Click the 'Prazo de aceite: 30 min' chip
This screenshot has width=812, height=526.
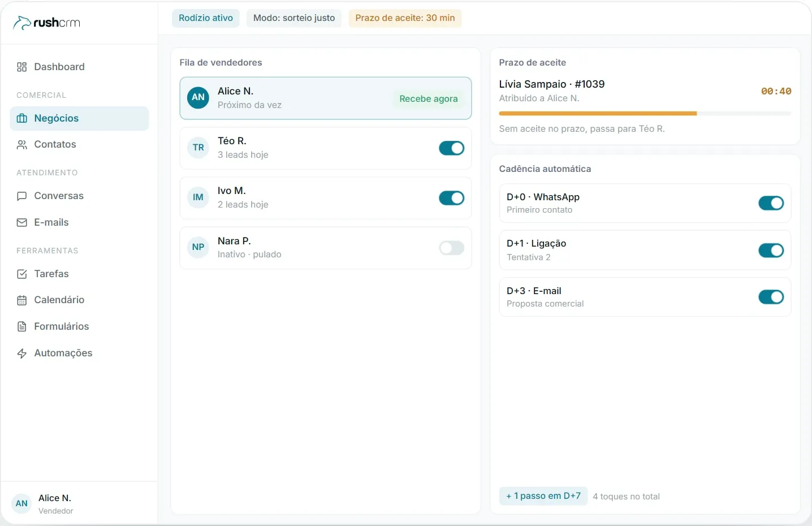405,18
